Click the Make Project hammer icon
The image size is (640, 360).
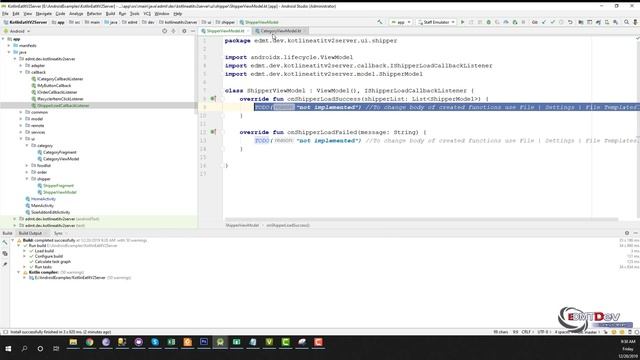click(380, 22)
